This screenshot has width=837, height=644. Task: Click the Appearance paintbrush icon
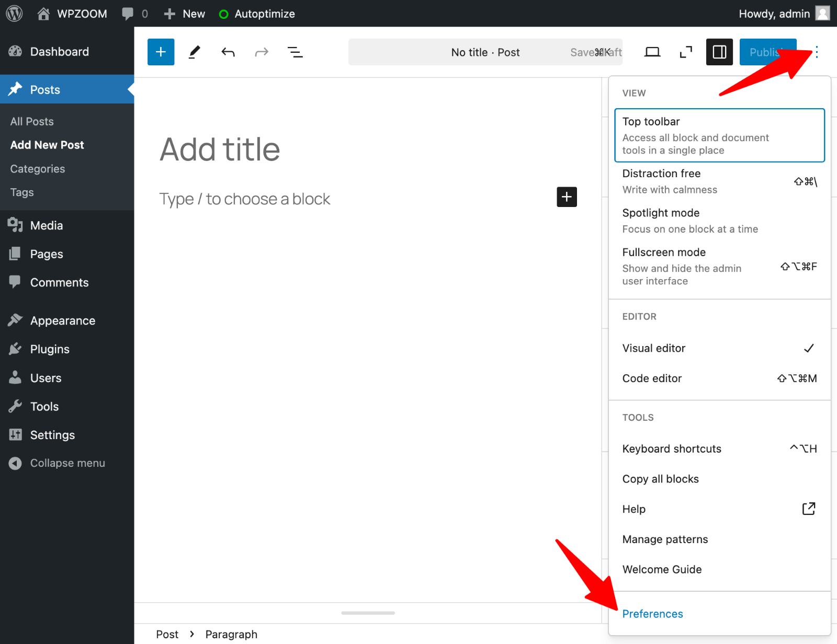(x=15, y=320)
